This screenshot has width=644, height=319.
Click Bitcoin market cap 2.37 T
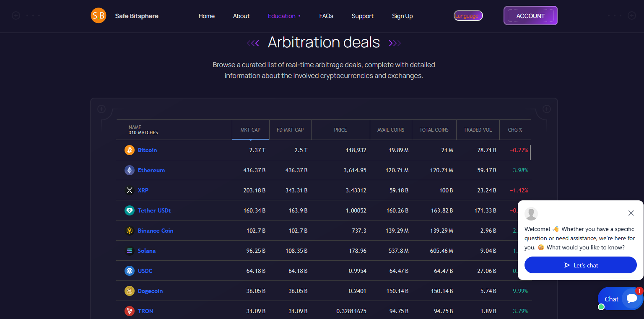point(257,150)
